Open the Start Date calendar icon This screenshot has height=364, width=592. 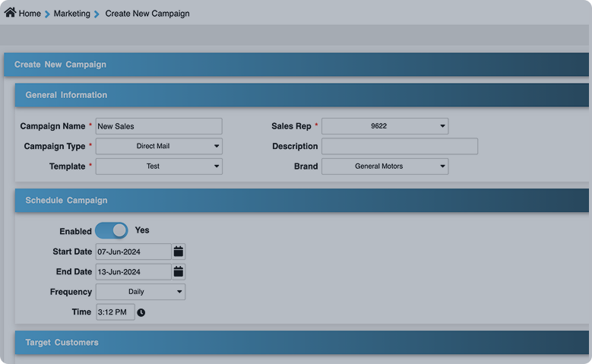pyautogui.click(x=179, y=252)
